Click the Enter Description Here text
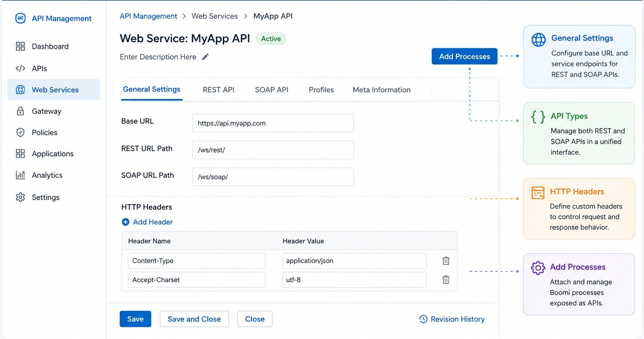 pos(158,57)
